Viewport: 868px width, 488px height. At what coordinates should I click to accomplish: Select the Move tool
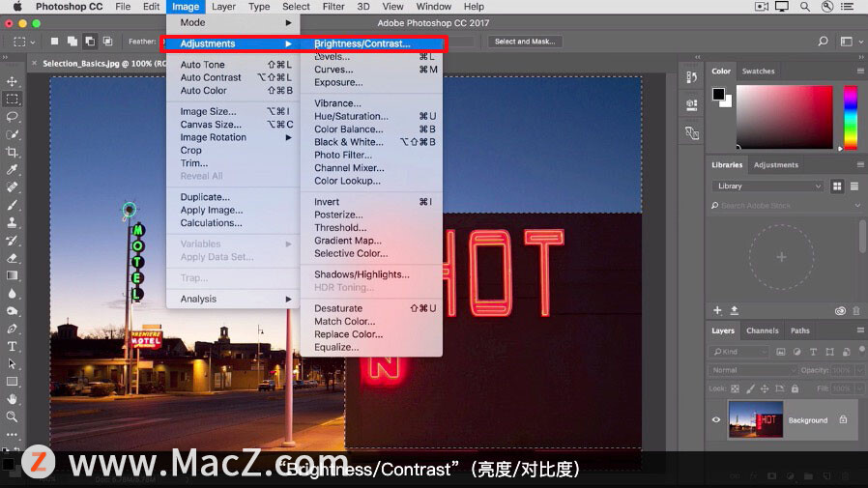pyautogui.click(x=12, y=82)
